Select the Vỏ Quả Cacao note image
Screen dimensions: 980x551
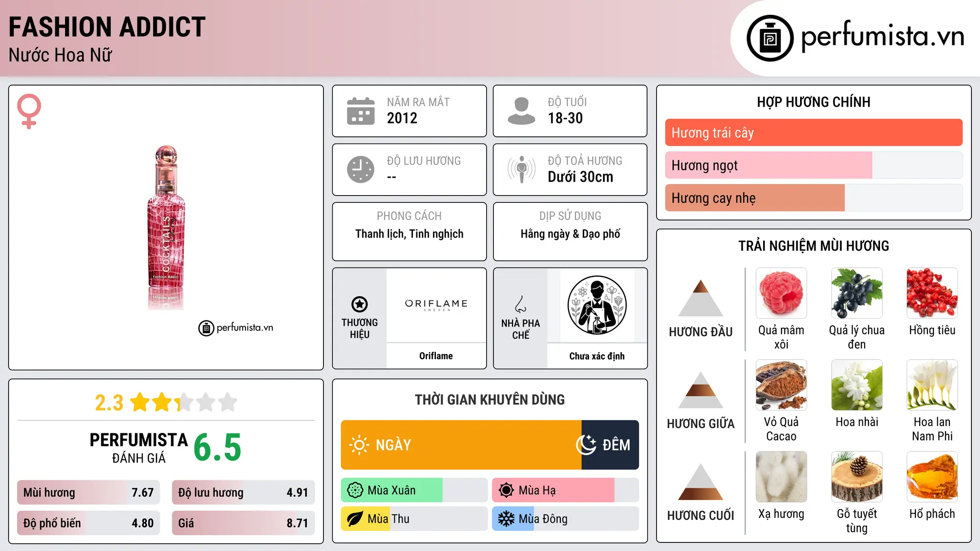point(781,385)
